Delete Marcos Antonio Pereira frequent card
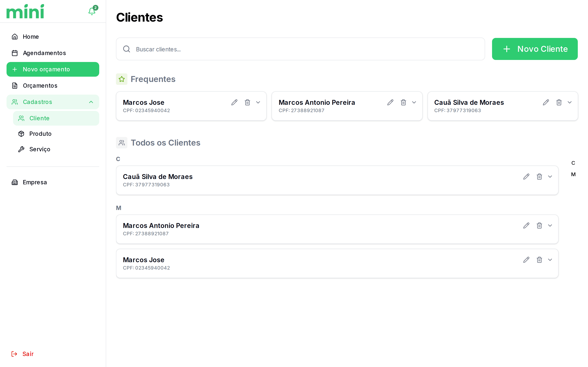The height and width of the screenshot is (367, 588). (x=403, y=102)
